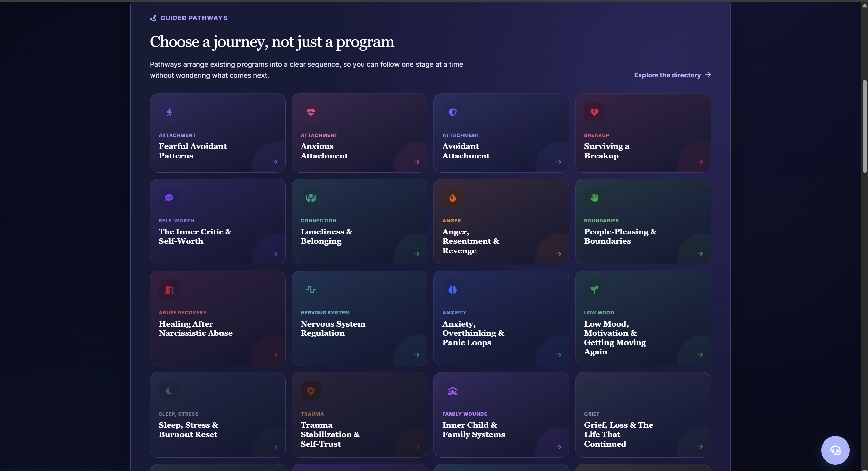
Task: Click the arrow on Sleep, Stress & Burnout card
Action: pos(275,447)
